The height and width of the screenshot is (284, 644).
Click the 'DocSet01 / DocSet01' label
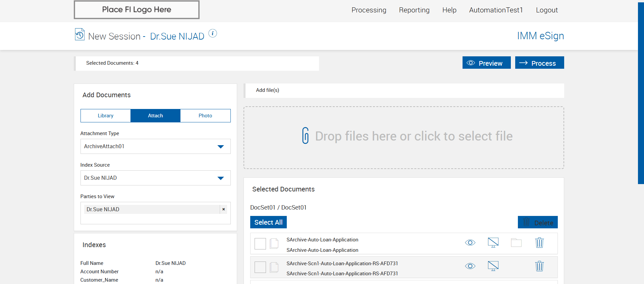point(278,208)
